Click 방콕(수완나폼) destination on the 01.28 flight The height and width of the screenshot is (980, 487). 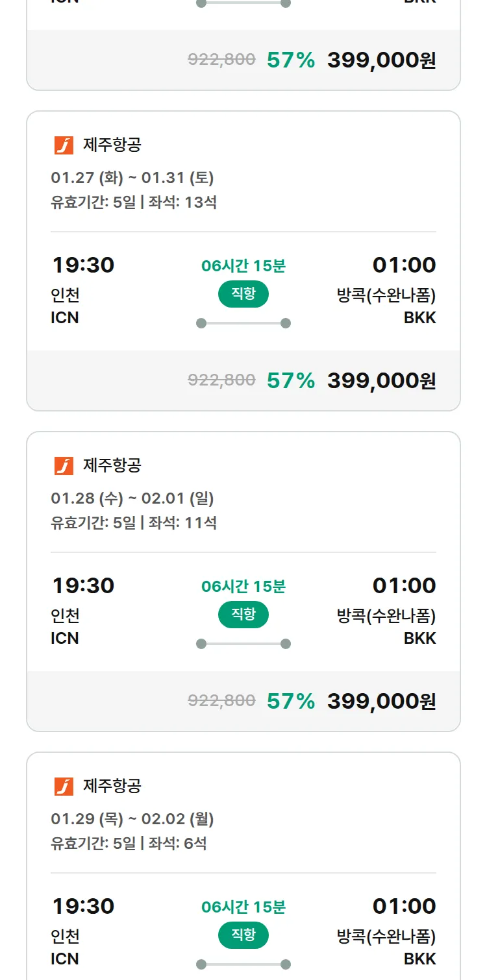point(386,615)
